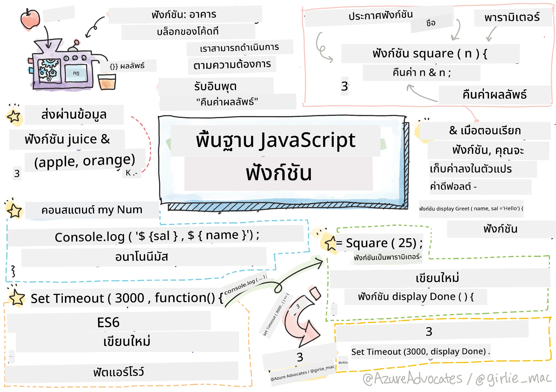This screenshot has width=556, height=392.
Task: Click the text เก็บค่าลงในตัวแปร
Action: tap(471, 169)
